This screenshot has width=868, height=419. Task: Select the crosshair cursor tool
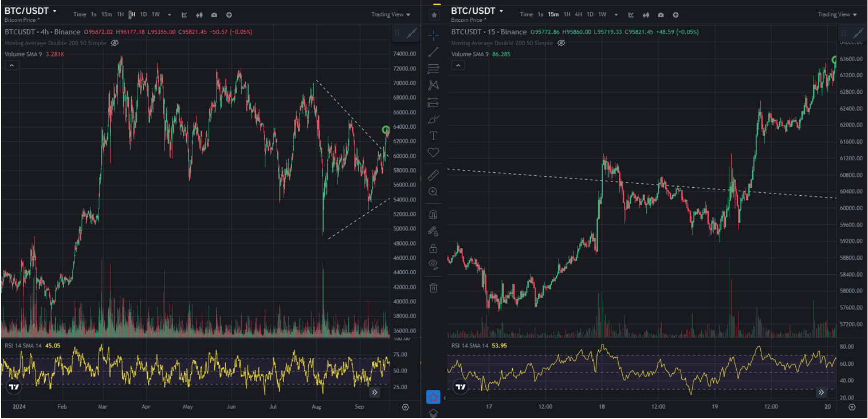pyautogui.click(x=433, y=35)
